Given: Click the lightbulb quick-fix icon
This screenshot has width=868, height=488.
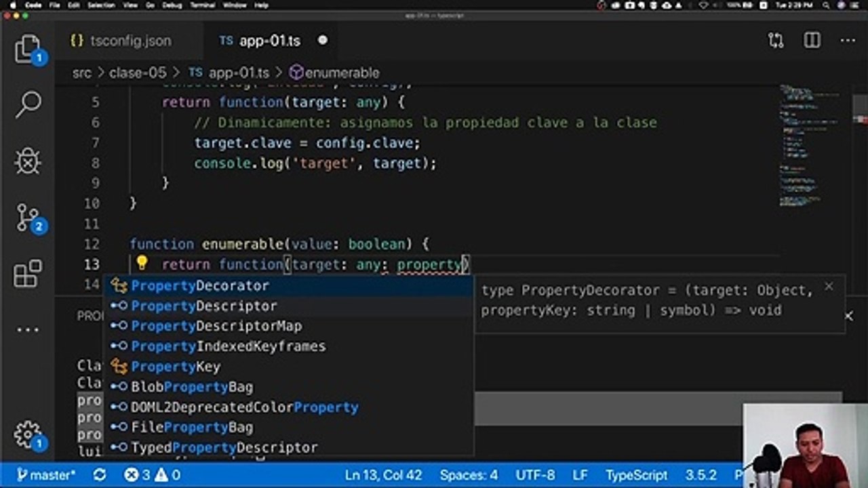Looking at the screenshot, I should (142, 264).
